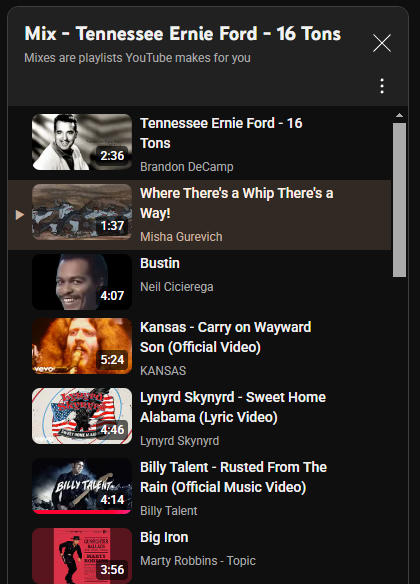Close the Mix playlist panel

coord(382,43)
